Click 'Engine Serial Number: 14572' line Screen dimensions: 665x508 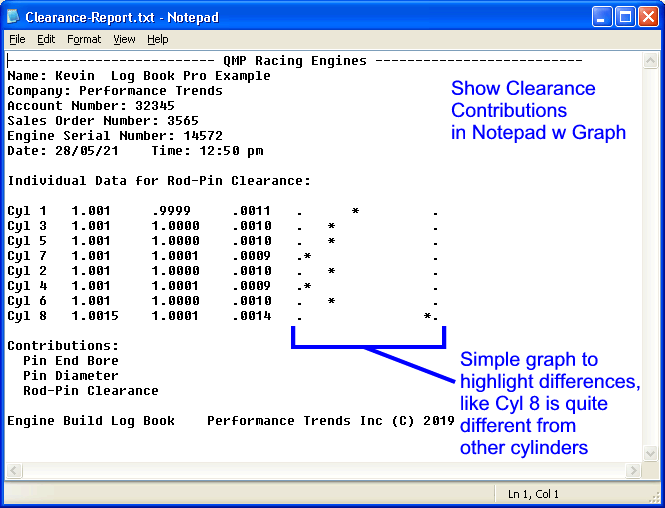[115, 136]
